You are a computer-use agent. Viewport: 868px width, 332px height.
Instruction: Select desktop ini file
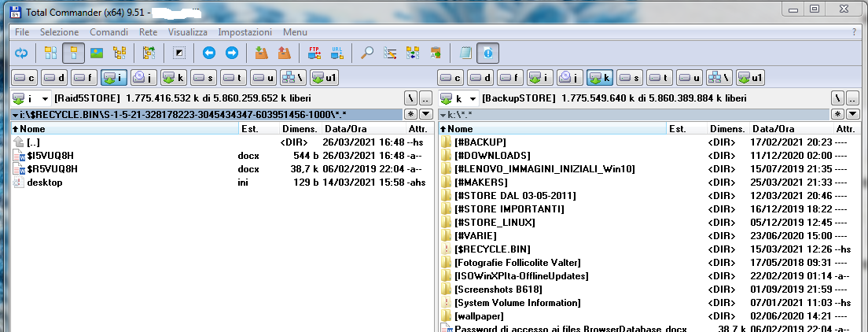tap(222, 183)
